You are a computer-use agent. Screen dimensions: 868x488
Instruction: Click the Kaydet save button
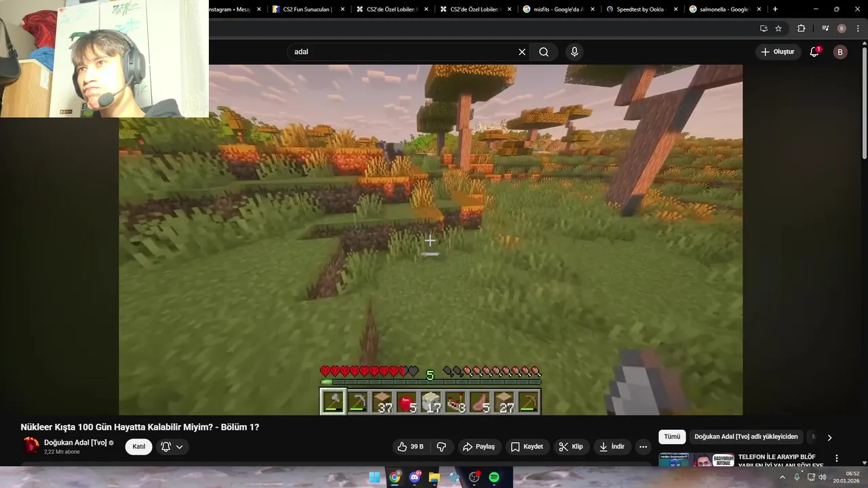pos(527,447)
